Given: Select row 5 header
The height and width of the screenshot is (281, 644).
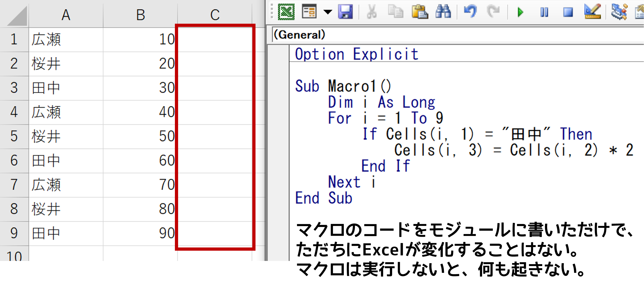Looking at the screenshot, I should click(x=14, y=136).
